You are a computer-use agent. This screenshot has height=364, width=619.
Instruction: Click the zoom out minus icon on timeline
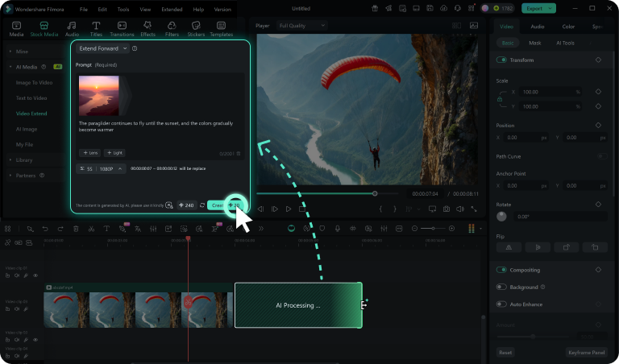414,229
